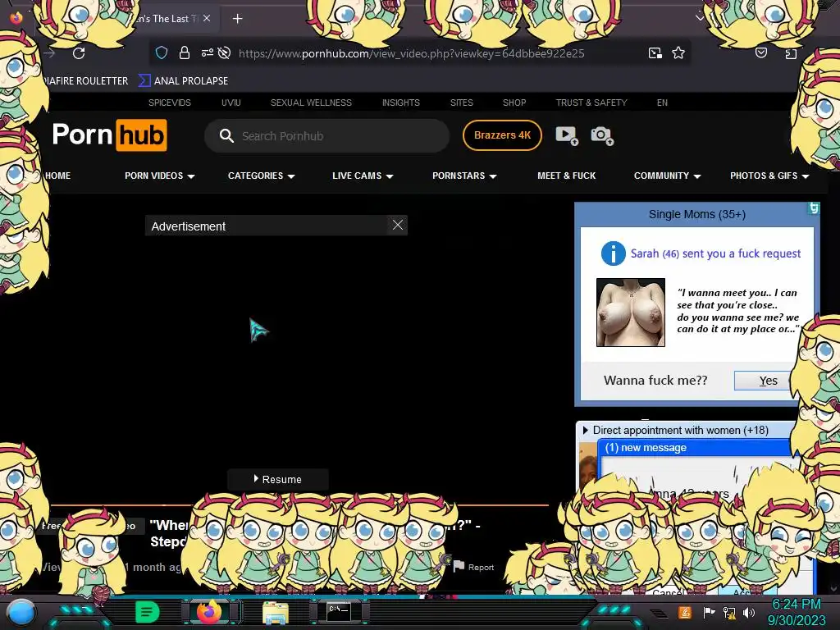The height and width of the screenshot is (630, 840).
Task: Open the UVIU top link
Action: pos(231,103)
